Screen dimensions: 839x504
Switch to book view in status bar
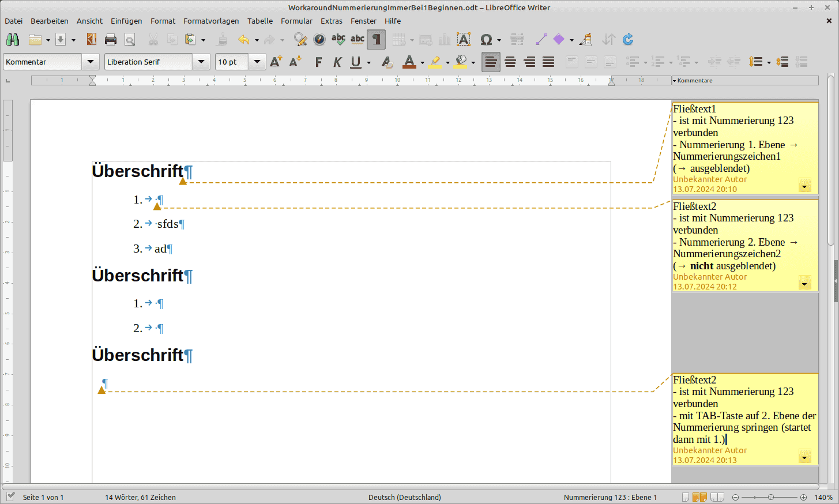coord(717,497)
